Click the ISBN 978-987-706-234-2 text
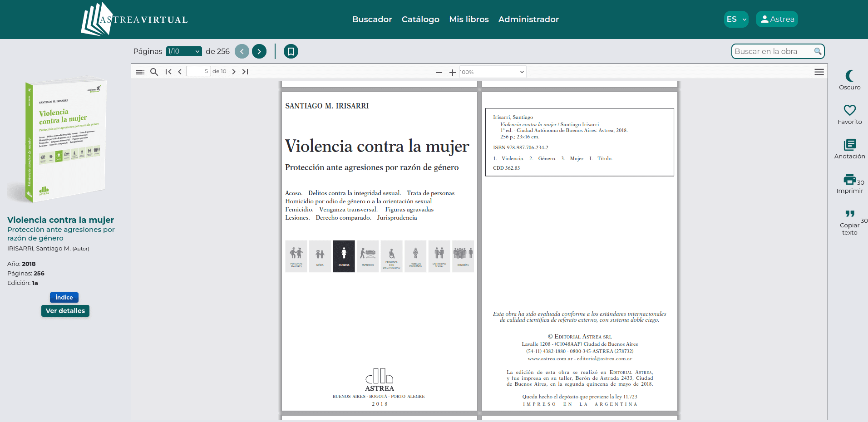 coord(521,147)
